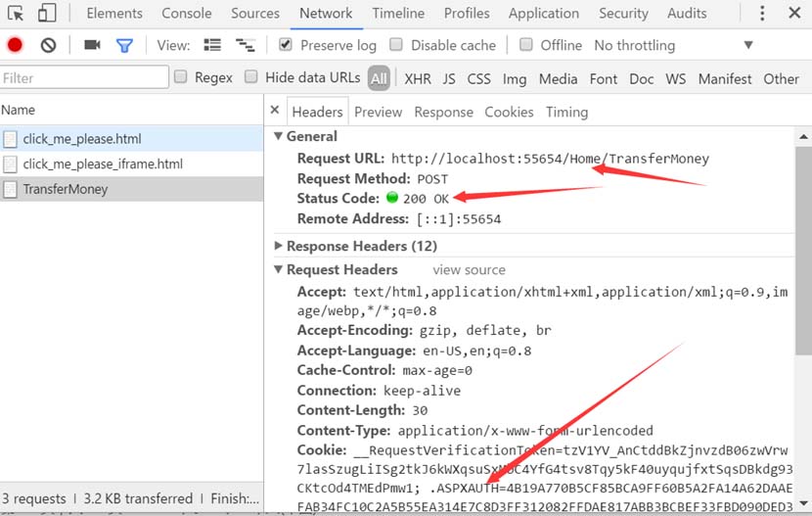Check Hide data URLs option
Image resolution: width=812 pixels, height=516 pixels.
(251, 76)
